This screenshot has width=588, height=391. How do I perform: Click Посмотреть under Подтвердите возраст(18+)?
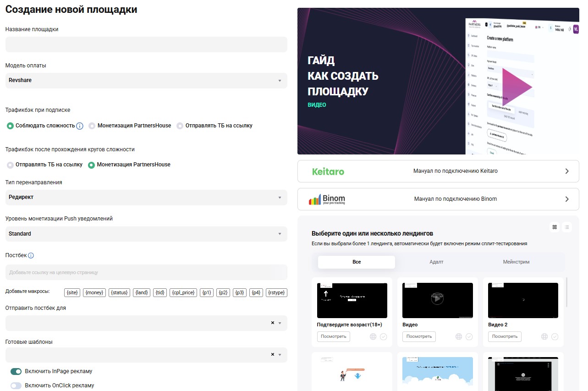(x=334, y=336)
